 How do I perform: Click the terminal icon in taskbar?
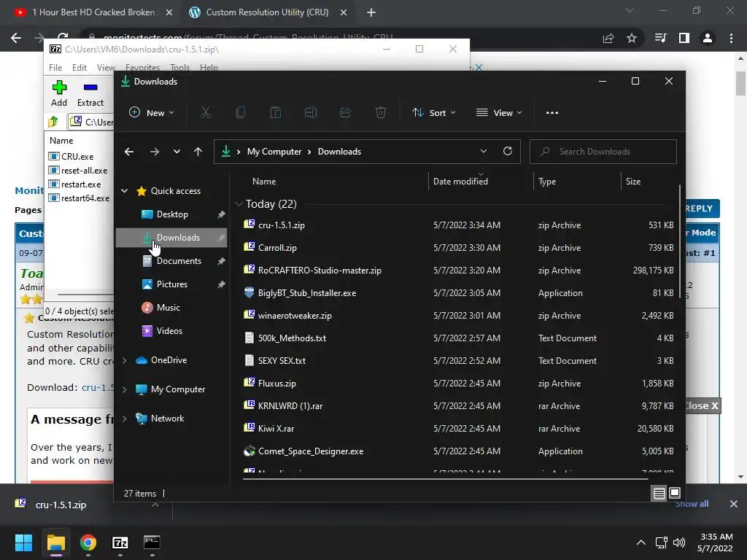(x=152, y=542)
